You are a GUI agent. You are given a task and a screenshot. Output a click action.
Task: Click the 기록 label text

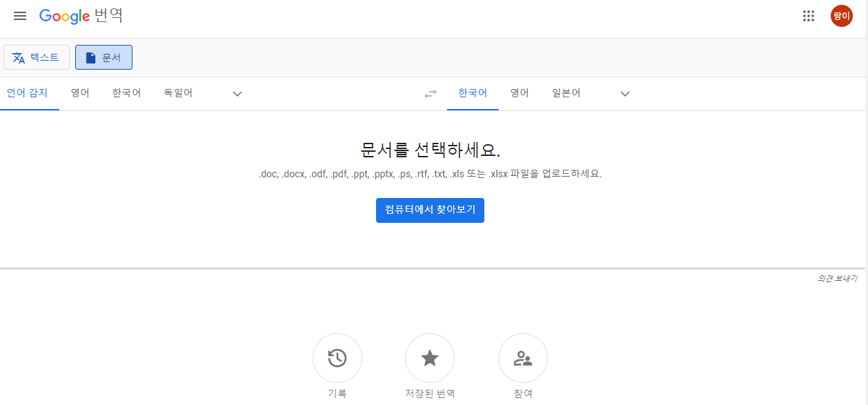pos(337,394)
